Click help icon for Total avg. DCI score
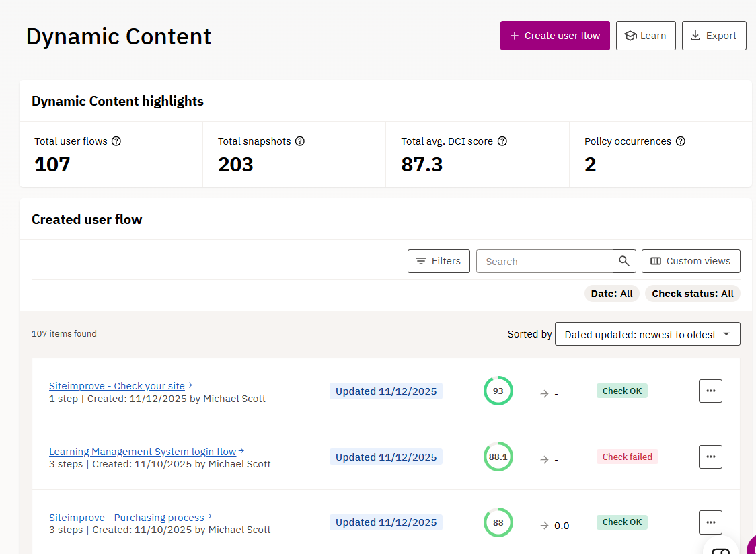 coord(502,141)
